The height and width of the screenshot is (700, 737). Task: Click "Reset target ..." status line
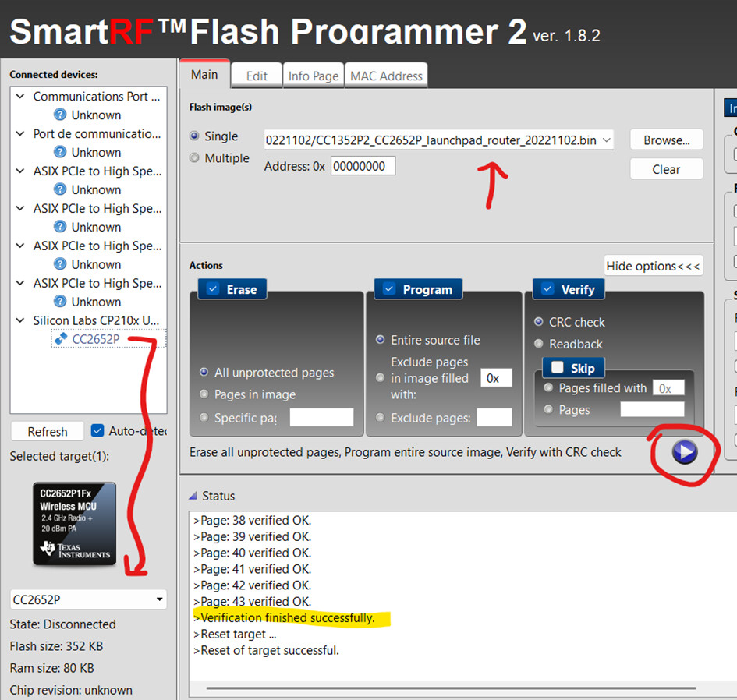pos(235,635)
